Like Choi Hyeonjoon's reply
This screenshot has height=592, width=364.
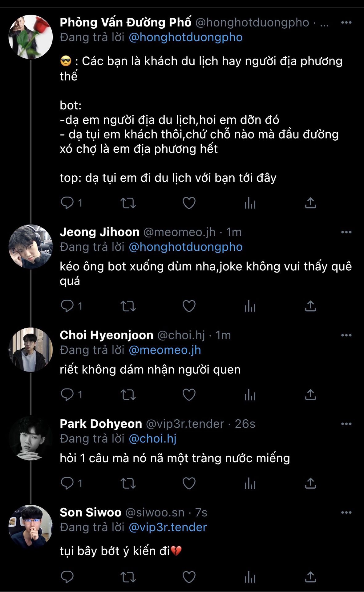click(189, 395)
